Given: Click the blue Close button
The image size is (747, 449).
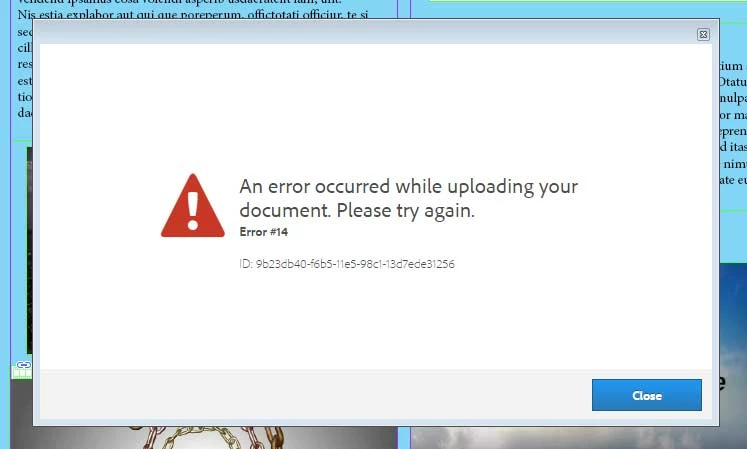Looking at the screenshot, I should point(646,395).
